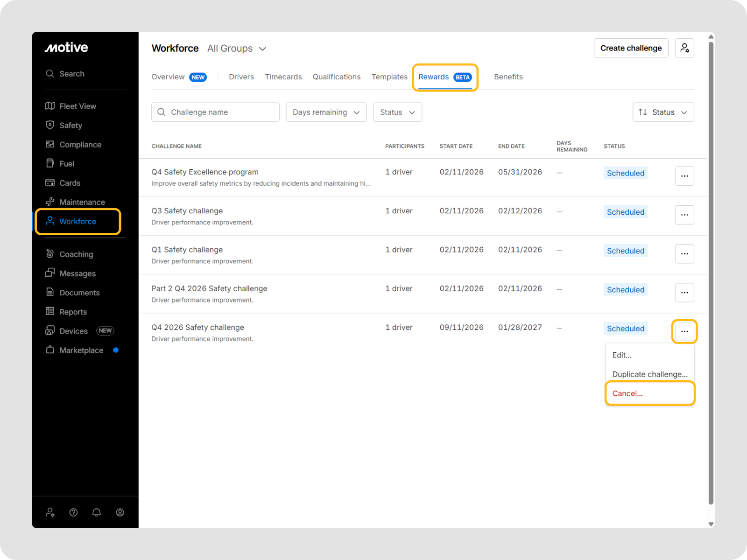
Task: Open the user profile icon at bottom
Action: 120,512
